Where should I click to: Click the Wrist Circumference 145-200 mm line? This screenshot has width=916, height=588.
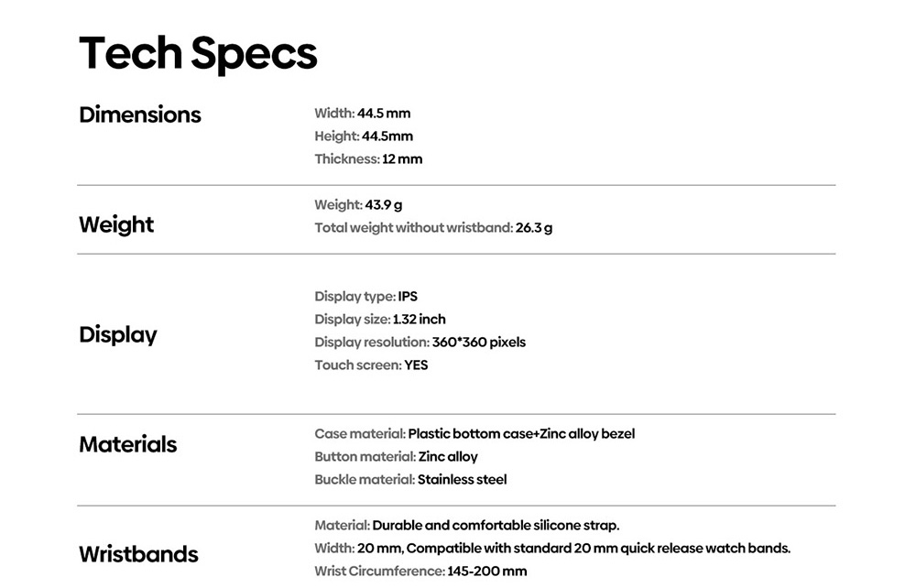(x=420, y=572)
